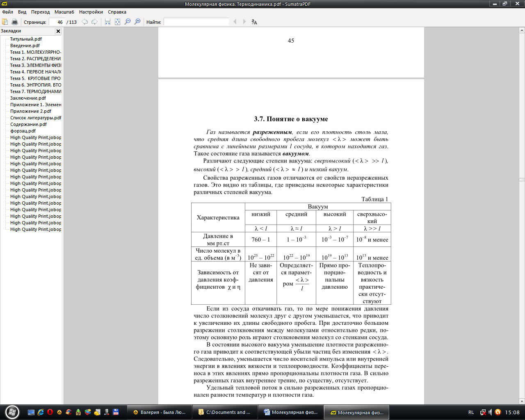Image resolution: width=525 pixels, height=420 pixels.
Task: Click the Таблица 1 caption
Action: [374, 199]
